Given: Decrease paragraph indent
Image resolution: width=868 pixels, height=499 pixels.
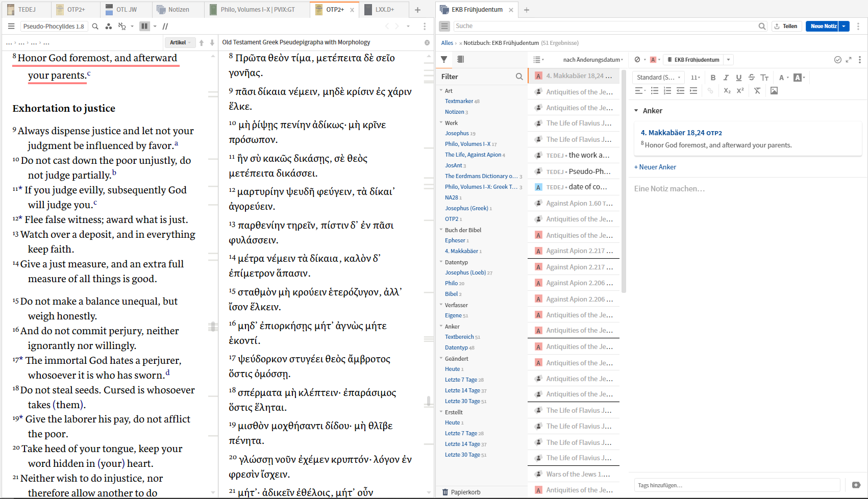Looking at the screenshot, I should pos(680,91).
